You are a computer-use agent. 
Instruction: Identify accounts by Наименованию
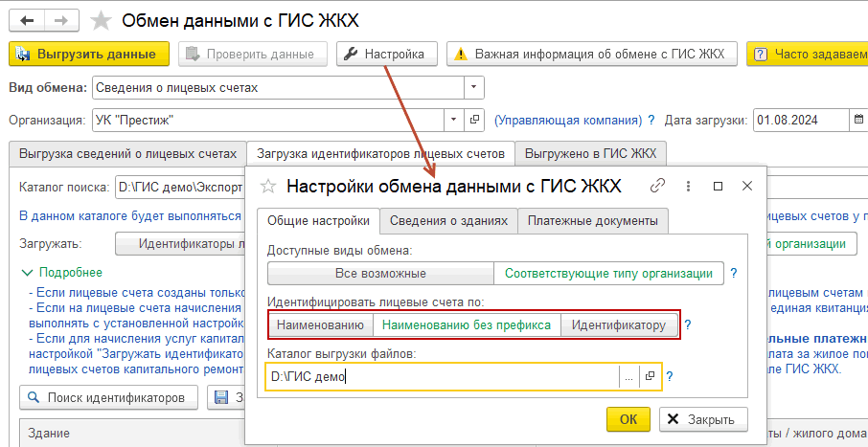321,324
